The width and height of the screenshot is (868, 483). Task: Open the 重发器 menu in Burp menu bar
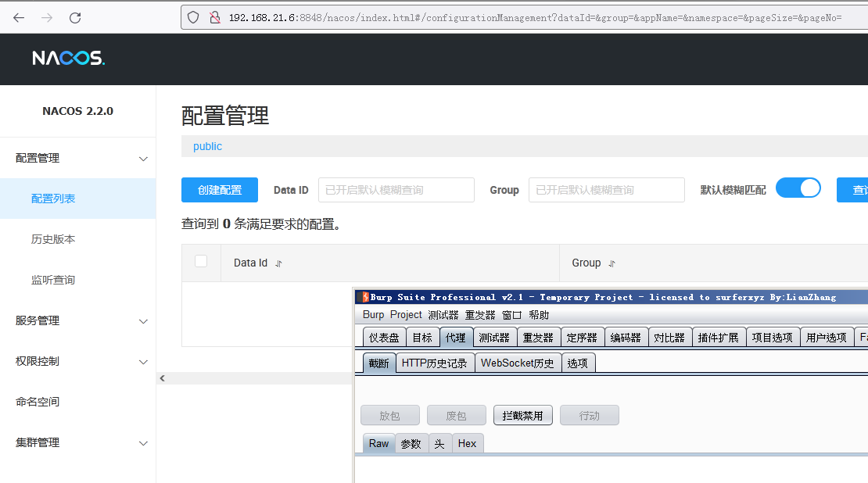(480, 315)
